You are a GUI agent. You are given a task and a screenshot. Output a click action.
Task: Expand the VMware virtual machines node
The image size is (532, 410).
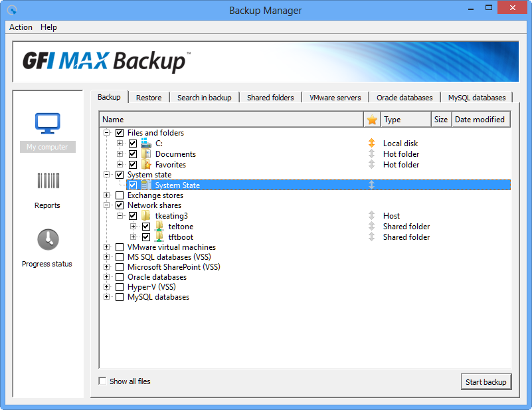(x=107, y=247)
